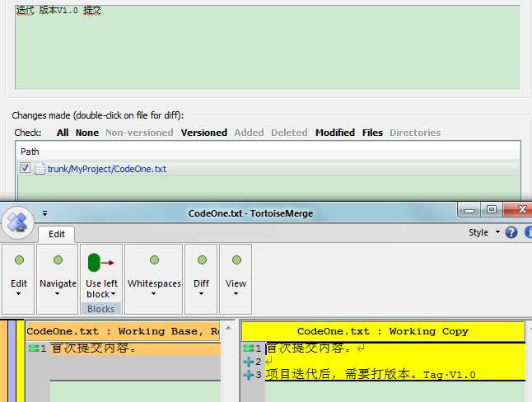Click the None check filter
Image resolution: width=532 pixels, height=402 pixels.
[x=87, y=133]
